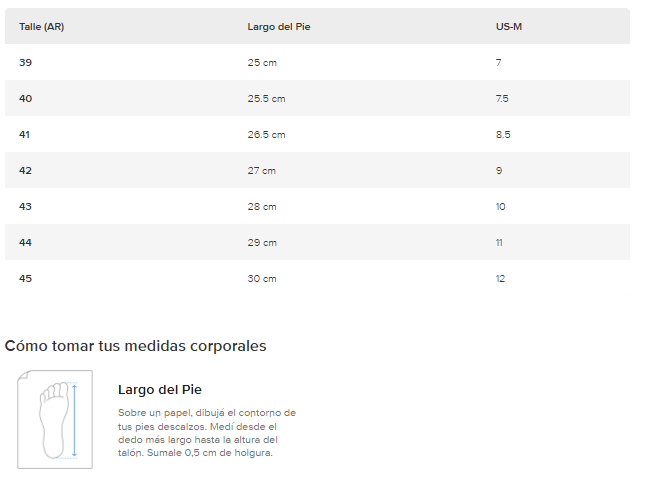Select size 45 in the Talle column

point(25,278)
